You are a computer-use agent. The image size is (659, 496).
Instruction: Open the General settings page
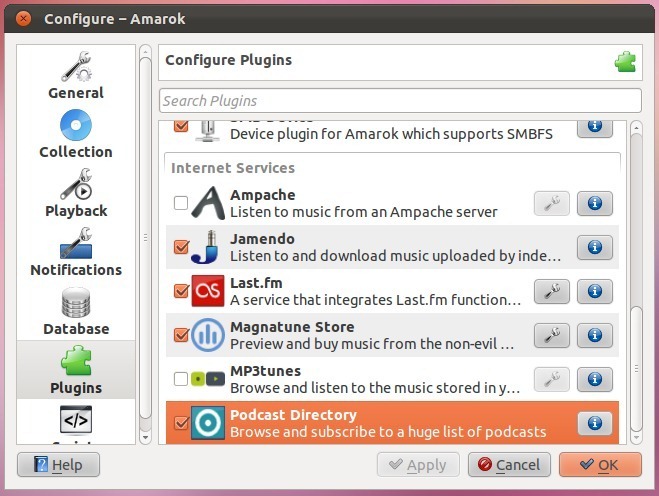pyautogui.click(x=76, y=75)
